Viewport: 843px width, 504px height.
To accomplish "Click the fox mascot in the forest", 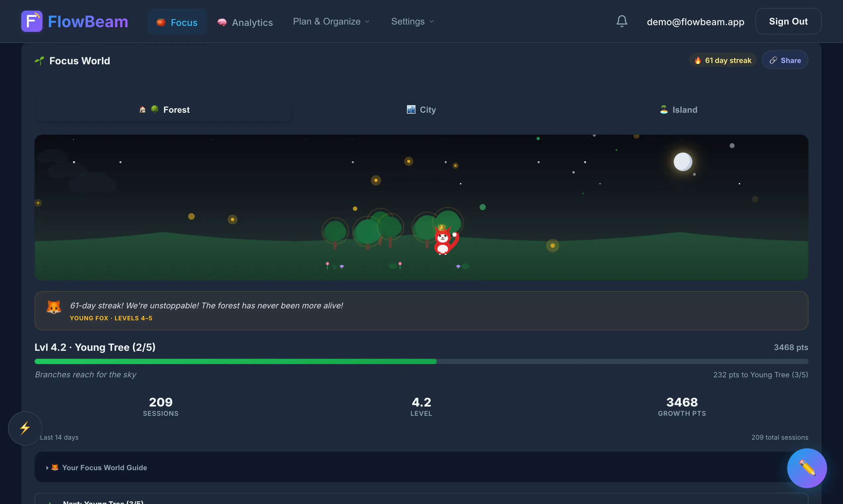I will 445,239.
